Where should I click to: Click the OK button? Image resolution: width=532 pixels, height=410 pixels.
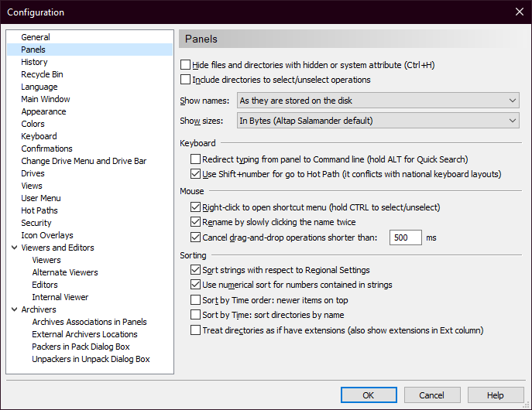coord(368,395)
